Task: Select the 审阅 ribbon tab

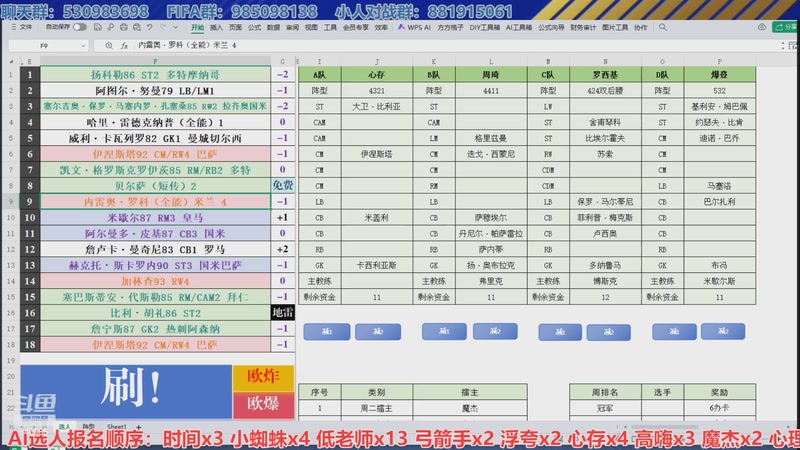Action: [292, 28]
